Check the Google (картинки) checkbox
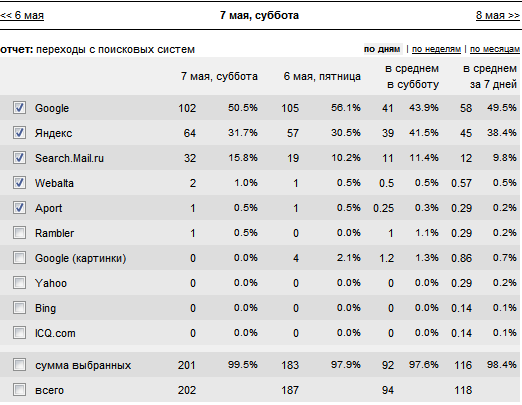The width and height of the screenshot is (522, 405). 19,258
